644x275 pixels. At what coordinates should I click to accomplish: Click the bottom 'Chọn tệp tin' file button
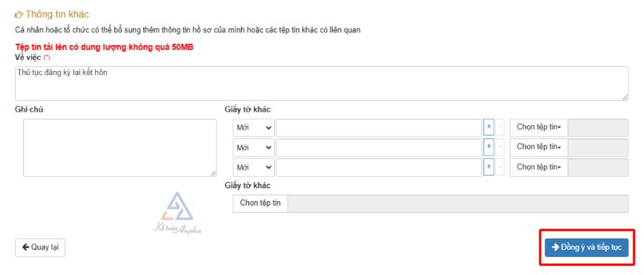pos(260,203)
